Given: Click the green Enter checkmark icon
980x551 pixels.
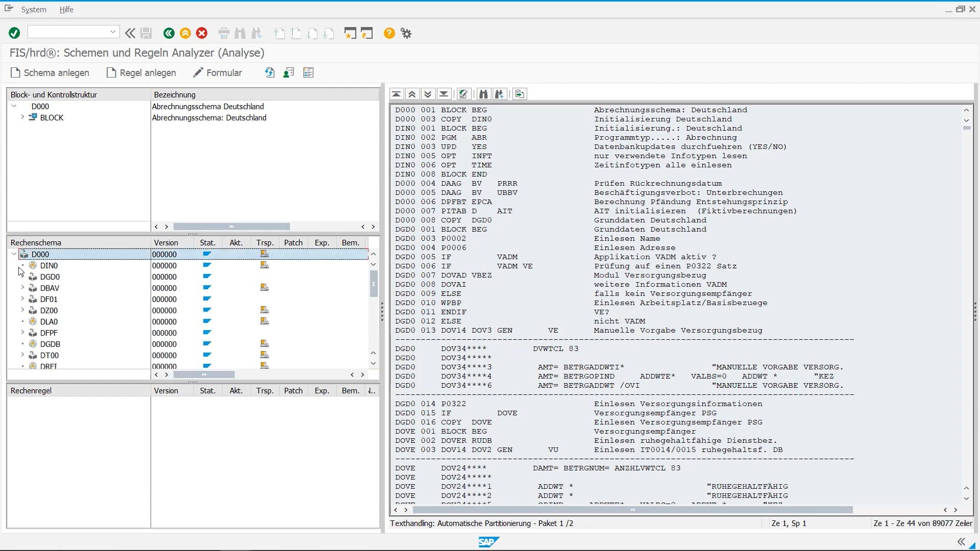Looking at the screenshot, I should (14, 33).
